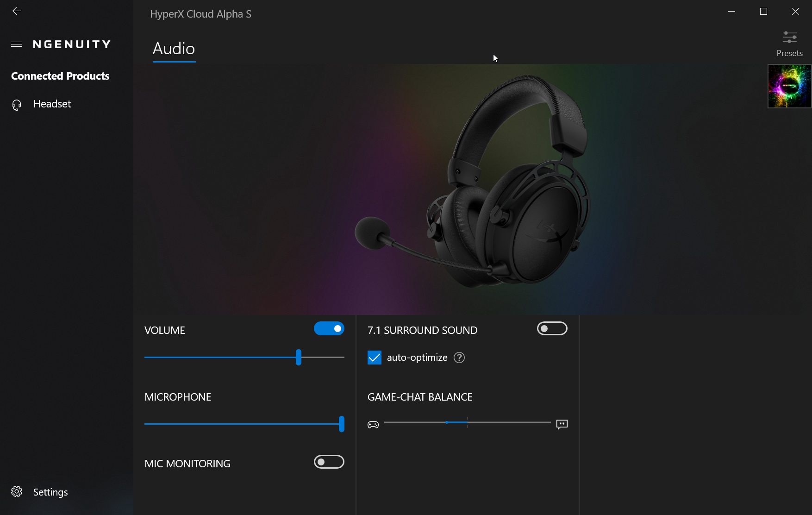This screenshot has height=515, width=812.
Task: Uncheck the auto-optimize checkbox
Action: (375, 358)
